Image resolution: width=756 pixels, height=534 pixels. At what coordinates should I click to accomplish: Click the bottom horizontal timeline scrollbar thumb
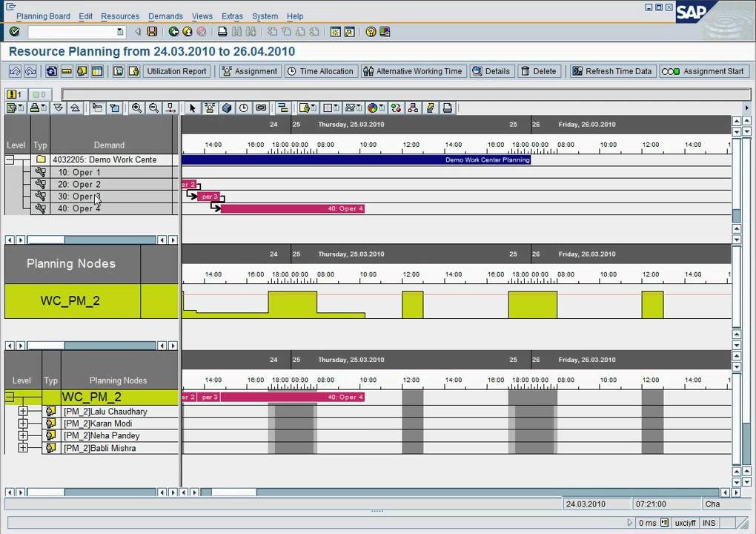233,492
